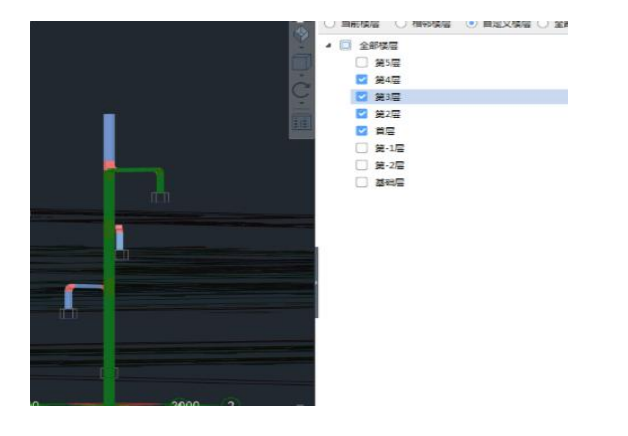This screenshot has width=628, height=436.
Task: Uncheck the 第4层 checkbox
Action: coord(361,79)
